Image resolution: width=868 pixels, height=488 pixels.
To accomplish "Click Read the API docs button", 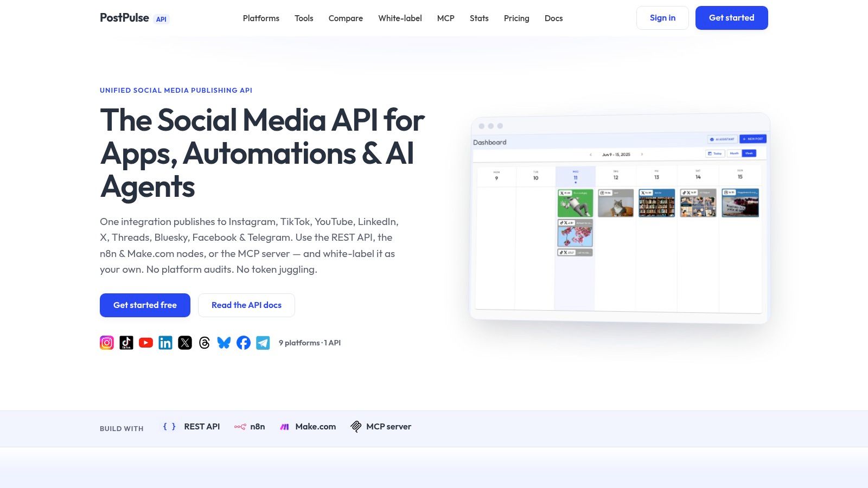I will (246, 305).
